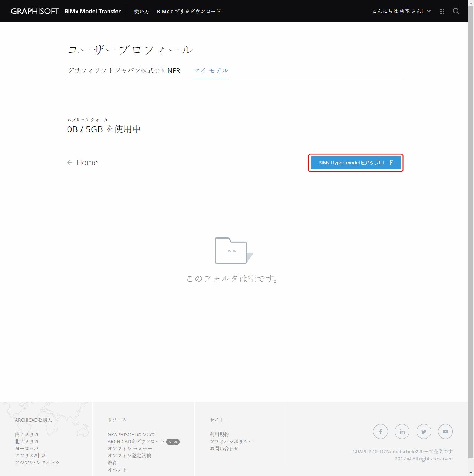
Task: Open the 利用規約 footer link
Action: [x=220, y=434]
